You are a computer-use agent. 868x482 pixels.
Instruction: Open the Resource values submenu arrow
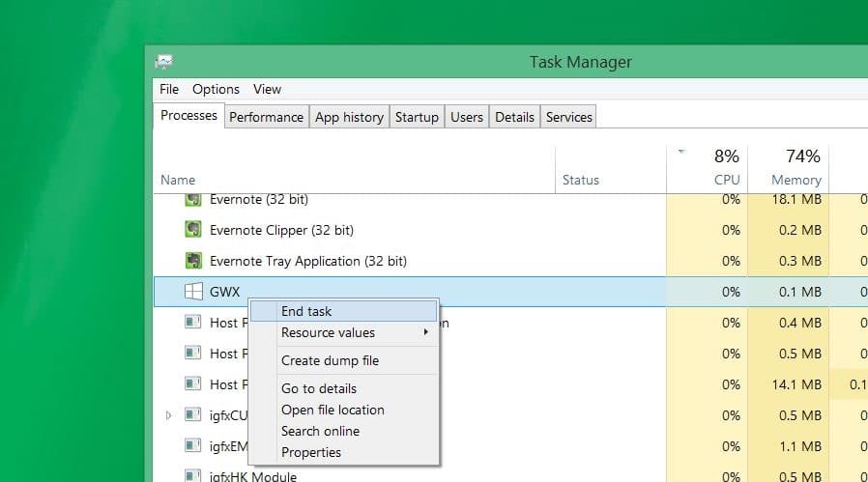point(425,332)
